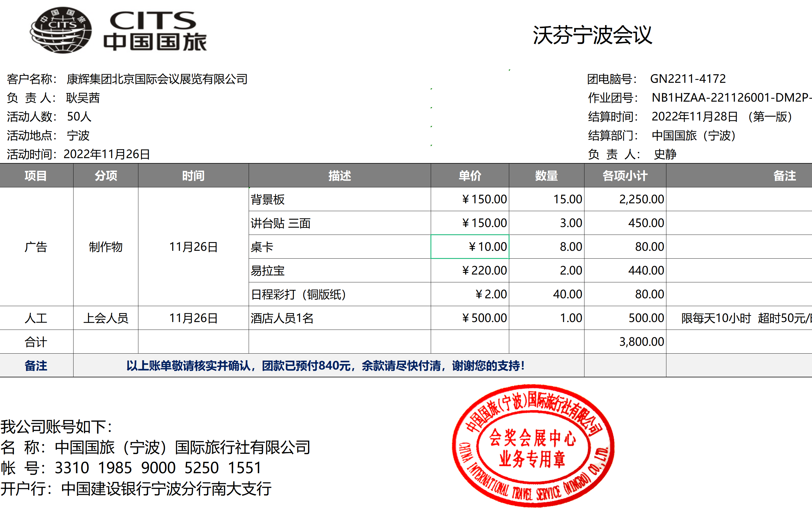Click the group number GN2211-4172
Screen dimensions: 812x532
tap(688, 79)
